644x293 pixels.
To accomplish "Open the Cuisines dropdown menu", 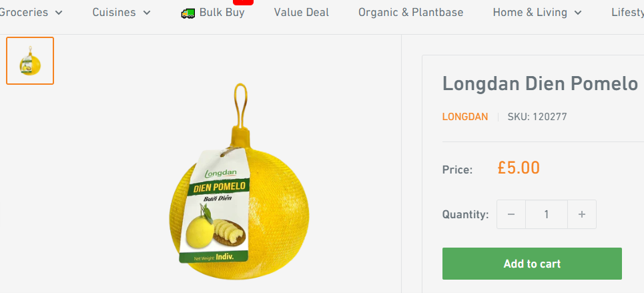I will point(121,12).
